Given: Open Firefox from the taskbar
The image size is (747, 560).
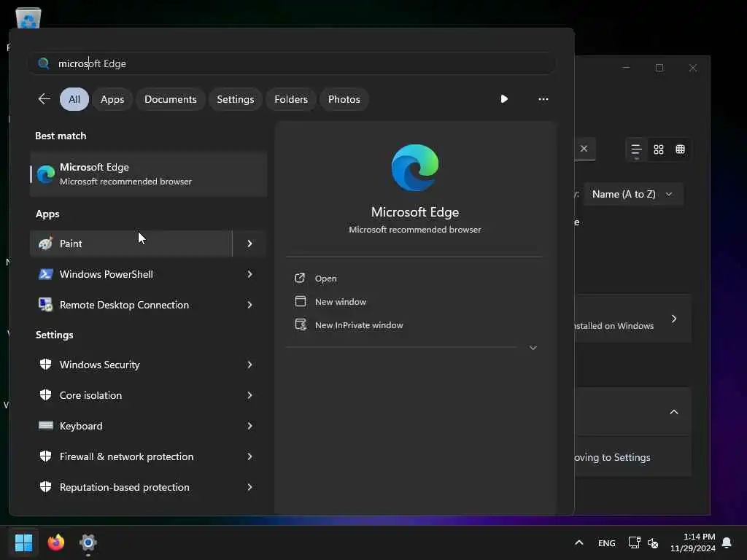Looking at the screenshot, I should 55,542.
